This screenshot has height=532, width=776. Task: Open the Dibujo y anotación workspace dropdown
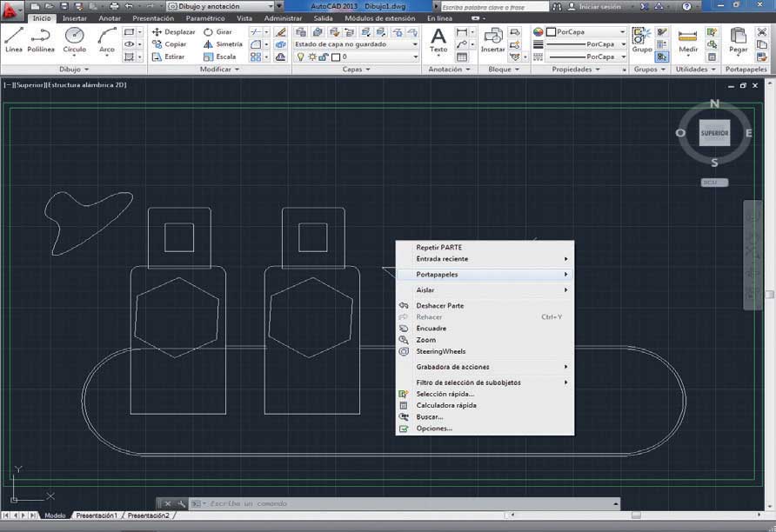coord(221,6)
